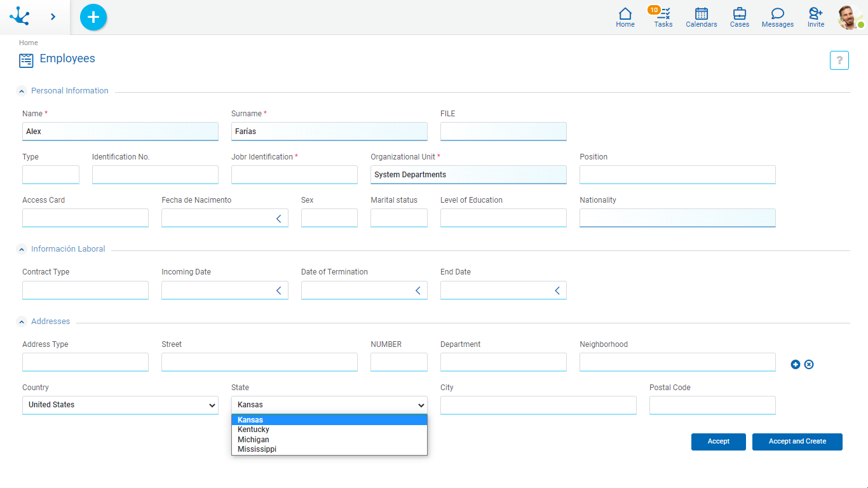Open the Country dropdown showing United States

tap(120, 405)
